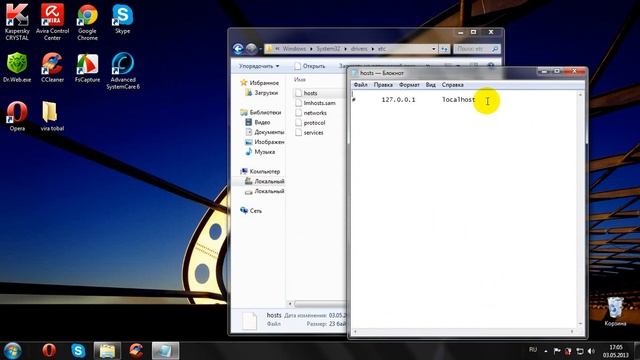Viewport: 640px width, 360px height.
Task: Click the Notepad horizontal scrollbar
Action: (x=463, y=331)
